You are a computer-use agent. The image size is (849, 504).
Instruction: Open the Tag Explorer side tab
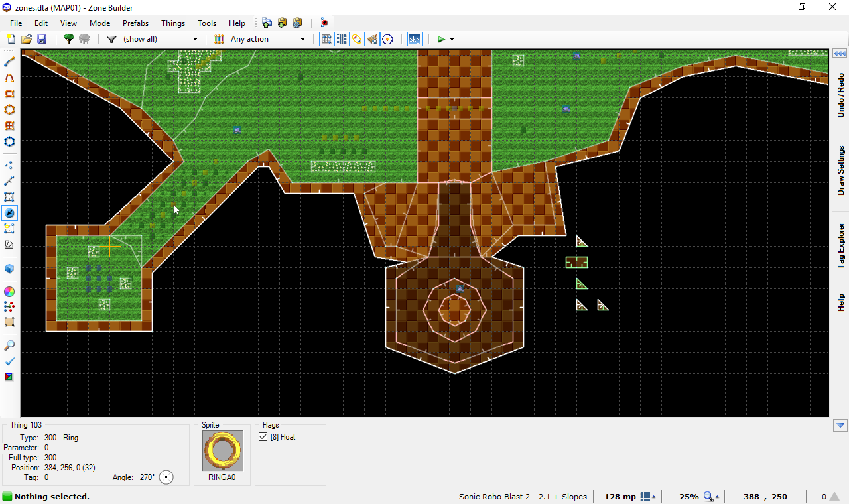pos(840,246)
